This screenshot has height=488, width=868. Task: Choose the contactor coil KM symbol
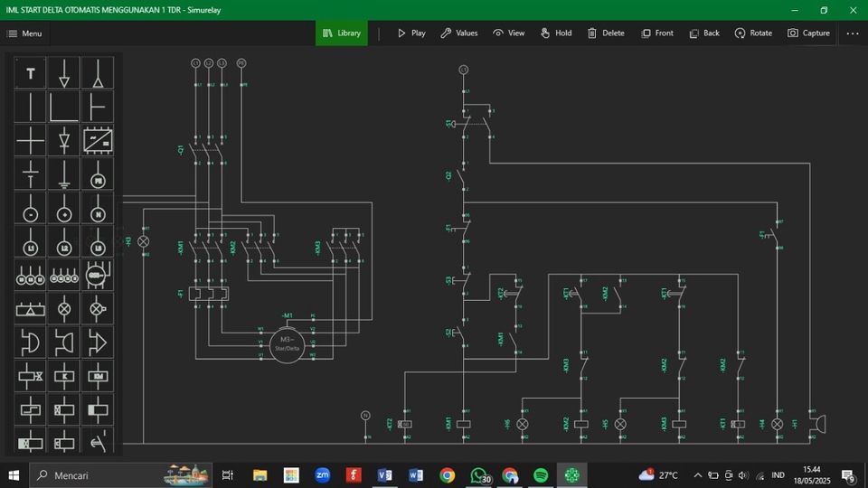coord(98,377)
